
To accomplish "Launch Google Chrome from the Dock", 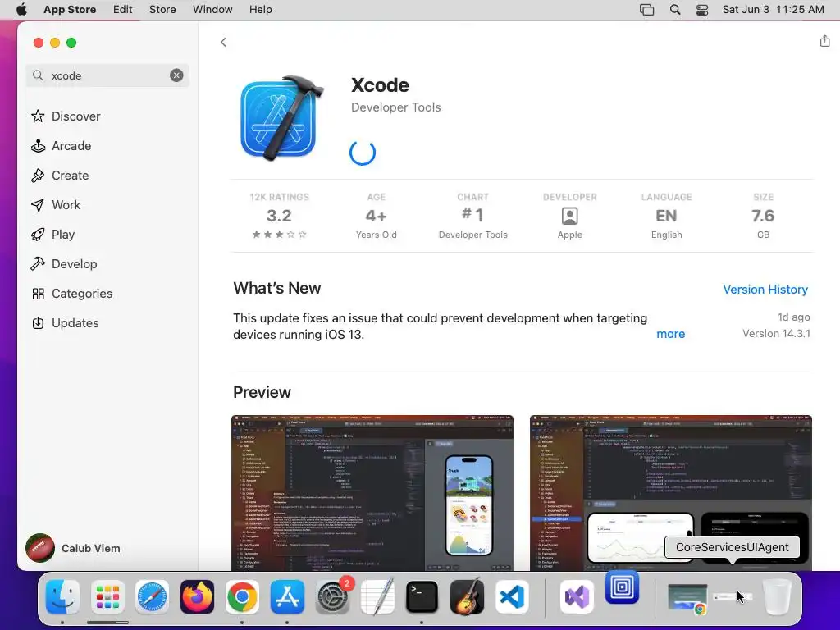I will pos(242,597).
